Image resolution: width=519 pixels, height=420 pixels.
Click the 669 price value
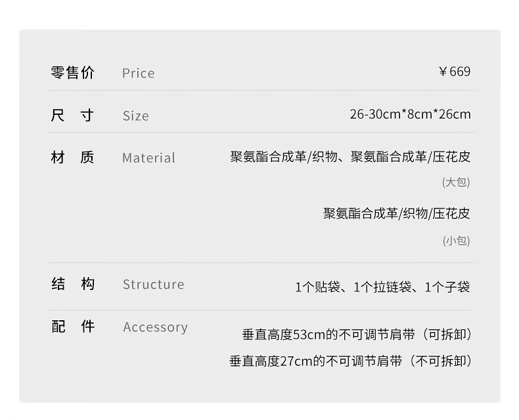point(460,72)
